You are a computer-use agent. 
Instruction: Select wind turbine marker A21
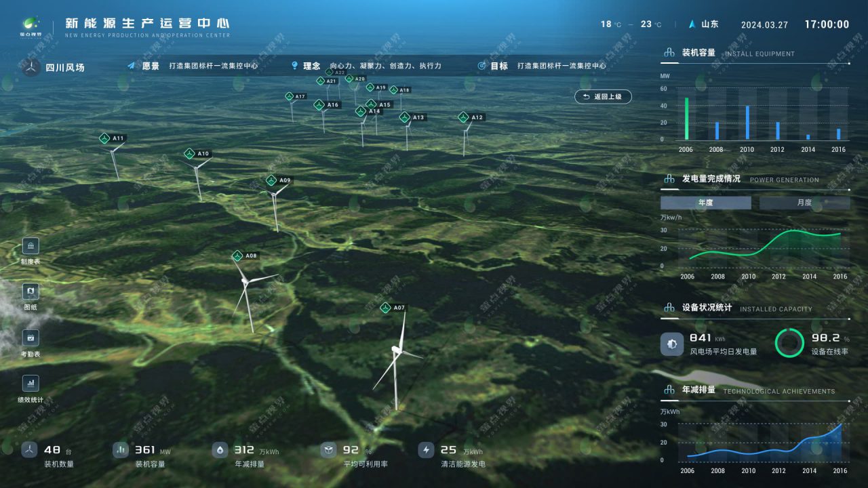point(327,81)
